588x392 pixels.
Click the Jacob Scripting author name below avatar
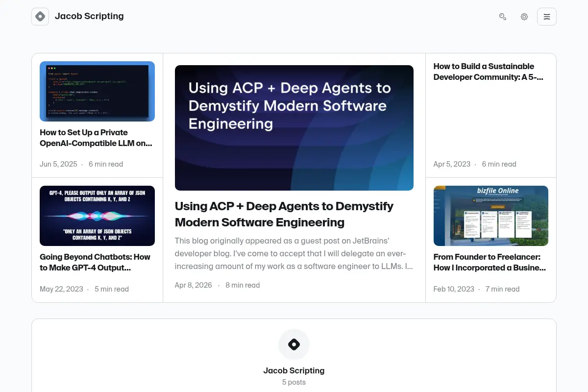click(294, 370)
